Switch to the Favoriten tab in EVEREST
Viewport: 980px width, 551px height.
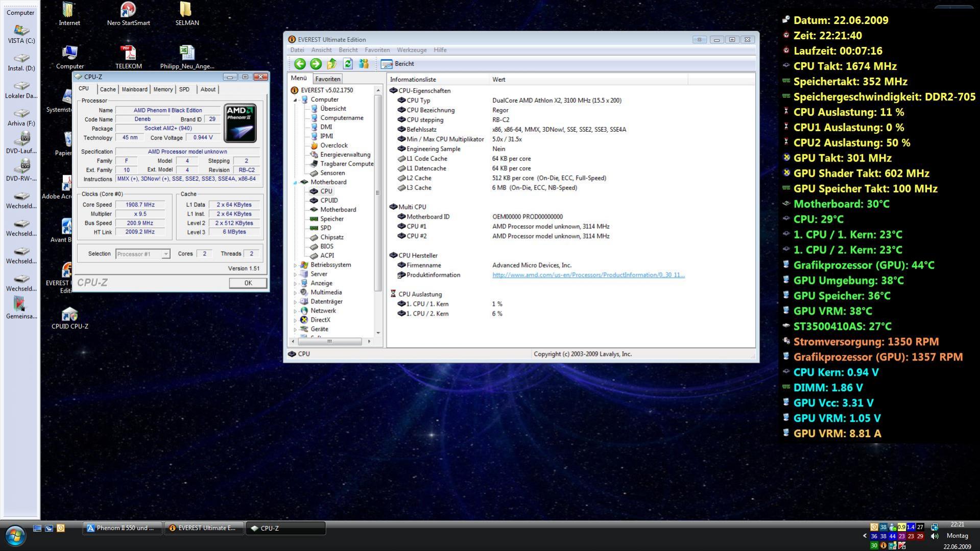pos(327,79)
